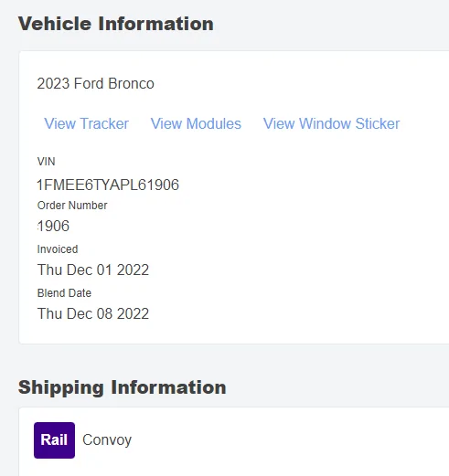This screenshot has height=476, width=449.
Task: Click the Invoiced date Thu Dec 01 2022
Action: (93, 270)
